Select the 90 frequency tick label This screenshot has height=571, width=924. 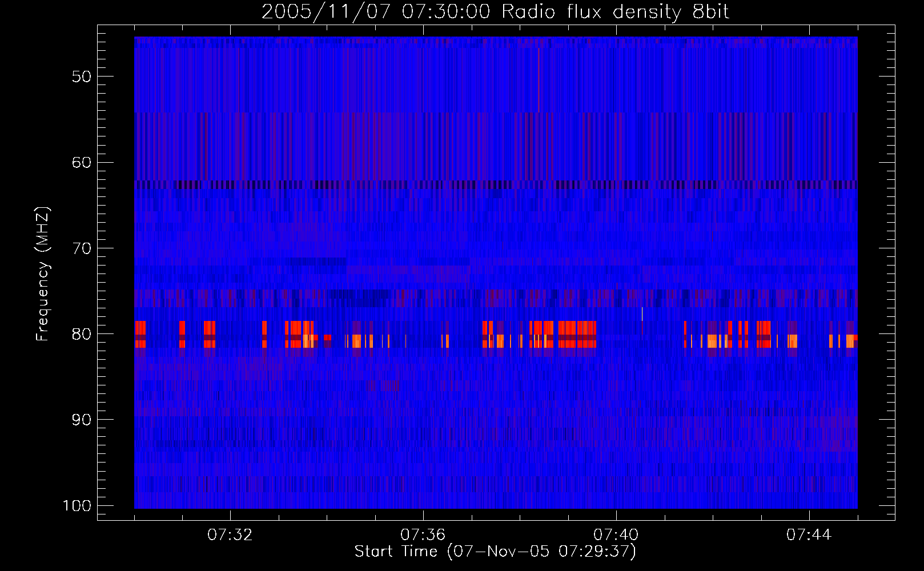tap(82, 420)
